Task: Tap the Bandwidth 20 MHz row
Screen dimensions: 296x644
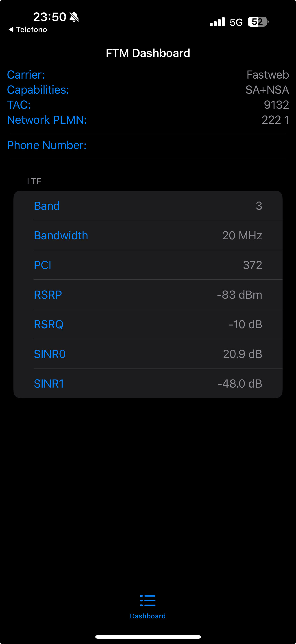Action: click(x=148, y=235)
